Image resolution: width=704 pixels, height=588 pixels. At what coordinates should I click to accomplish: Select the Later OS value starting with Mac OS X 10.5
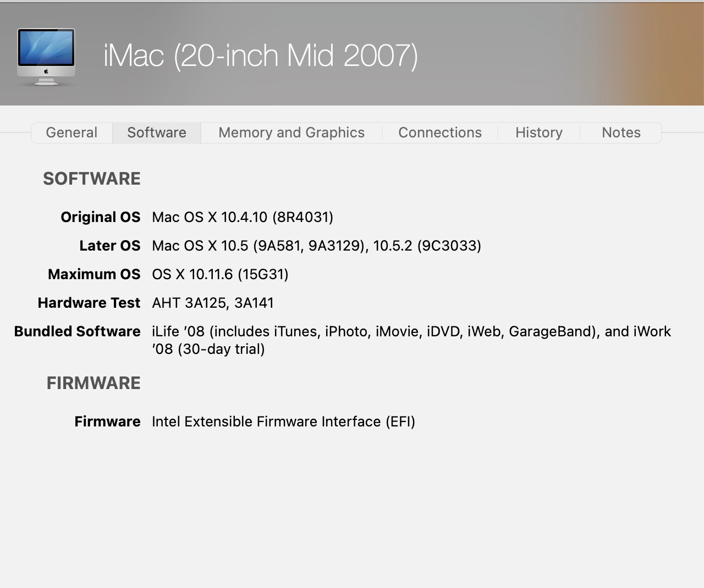pos(317,246)
